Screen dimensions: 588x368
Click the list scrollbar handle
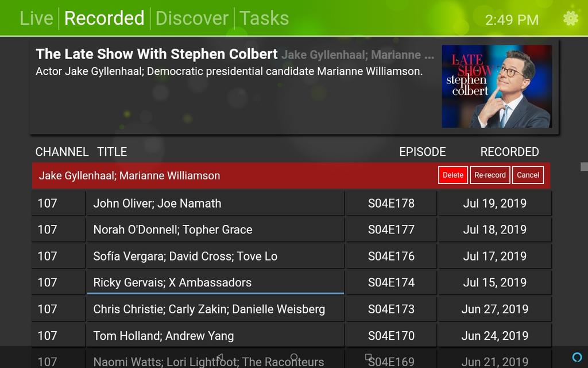click(x=584, y=166)
